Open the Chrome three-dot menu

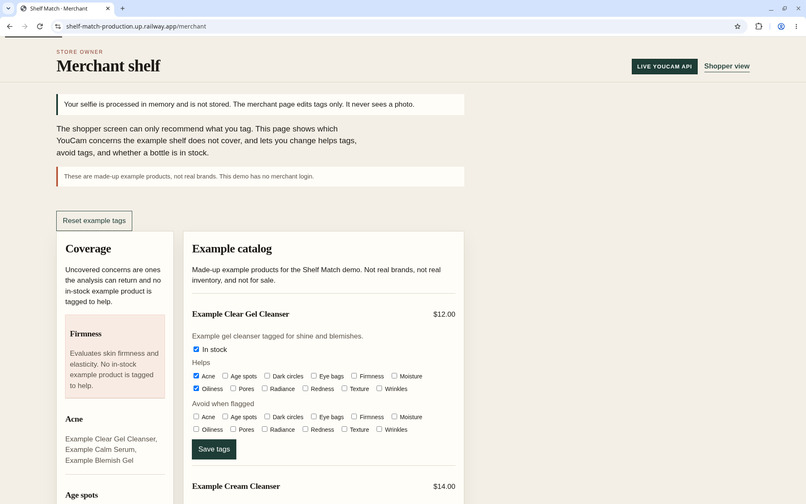click(x=796, y=26)
